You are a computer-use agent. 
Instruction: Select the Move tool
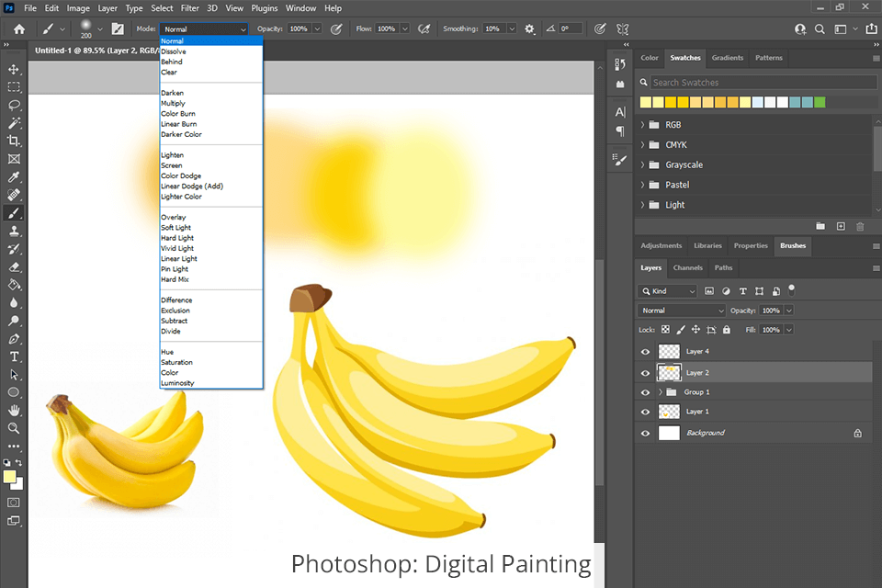click(x=14, y=69)
